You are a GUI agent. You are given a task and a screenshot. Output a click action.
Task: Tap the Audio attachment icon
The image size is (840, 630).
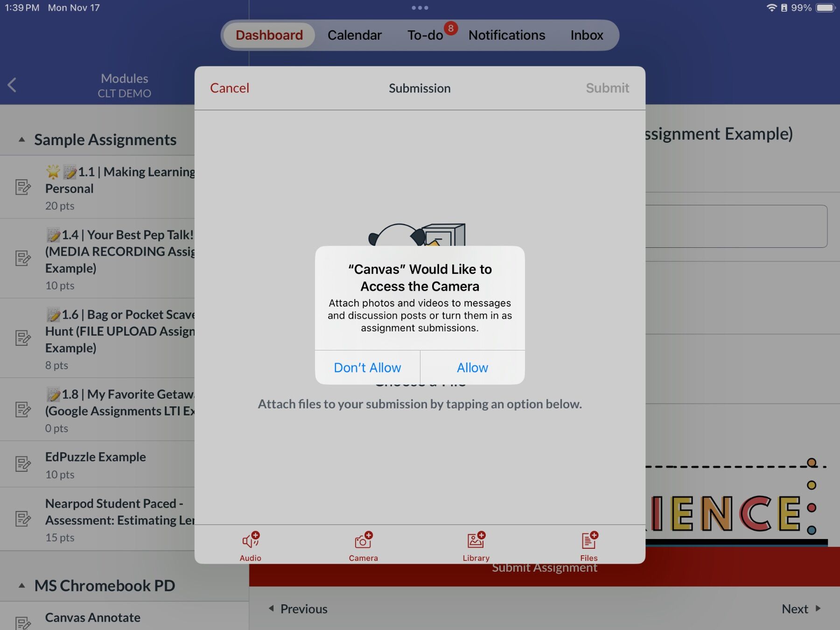pos(251,546)
